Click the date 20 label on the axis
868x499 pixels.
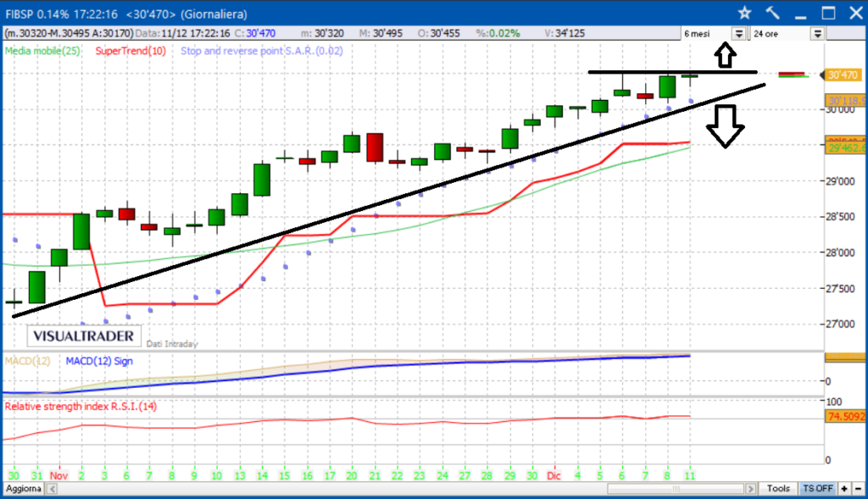pos(352,475)
